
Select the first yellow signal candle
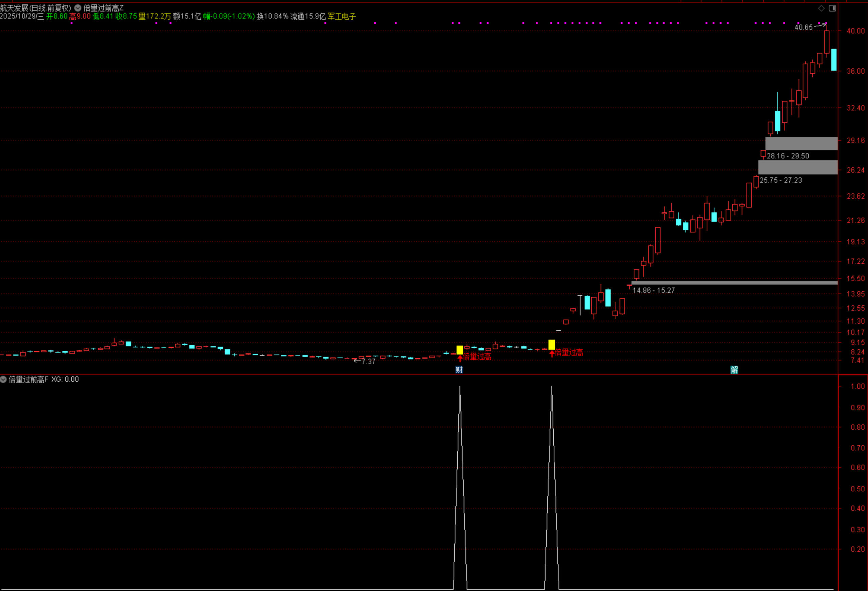pos(460,350)
